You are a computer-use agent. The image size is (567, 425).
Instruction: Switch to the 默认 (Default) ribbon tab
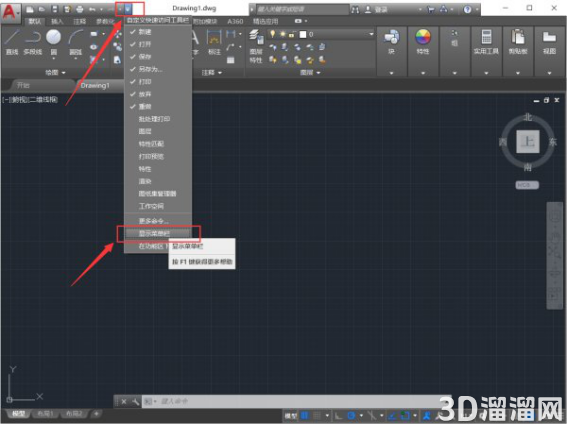click(35, 21)
